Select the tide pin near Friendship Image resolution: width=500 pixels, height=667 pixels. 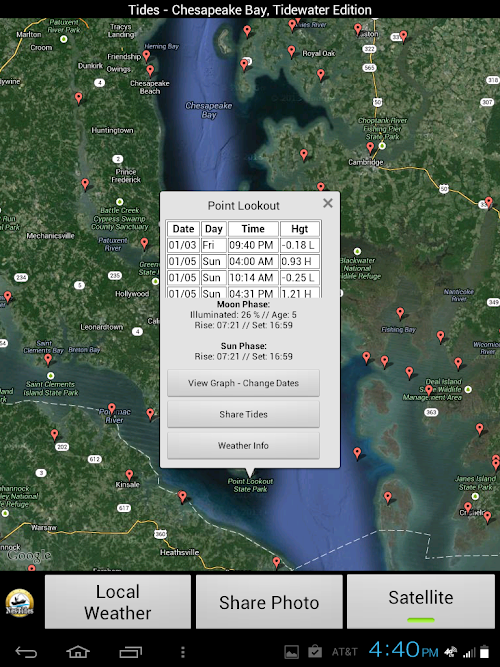146,55
